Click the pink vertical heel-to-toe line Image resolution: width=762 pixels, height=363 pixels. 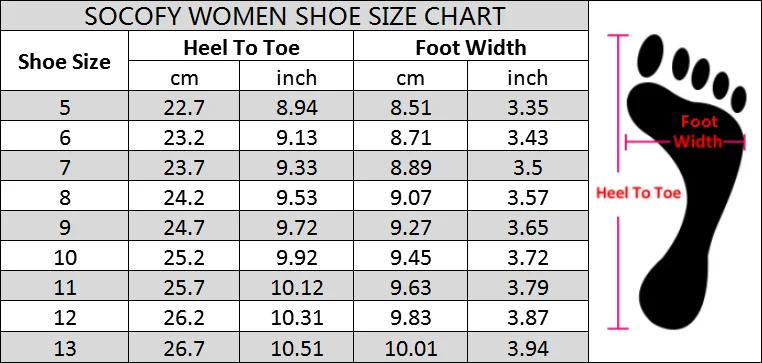click(618, 182)
